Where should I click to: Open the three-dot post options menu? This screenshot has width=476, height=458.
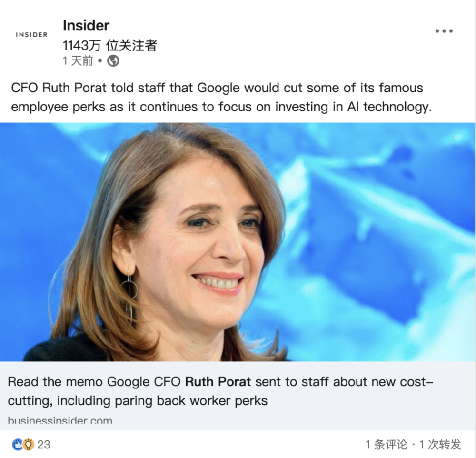tap(444, 31)
